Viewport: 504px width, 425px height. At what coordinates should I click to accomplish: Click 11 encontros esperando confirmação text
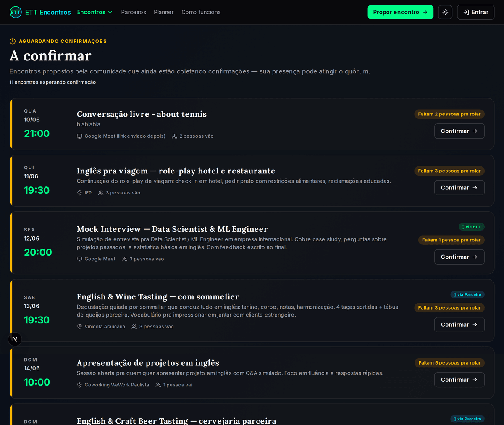click(52, 82)
